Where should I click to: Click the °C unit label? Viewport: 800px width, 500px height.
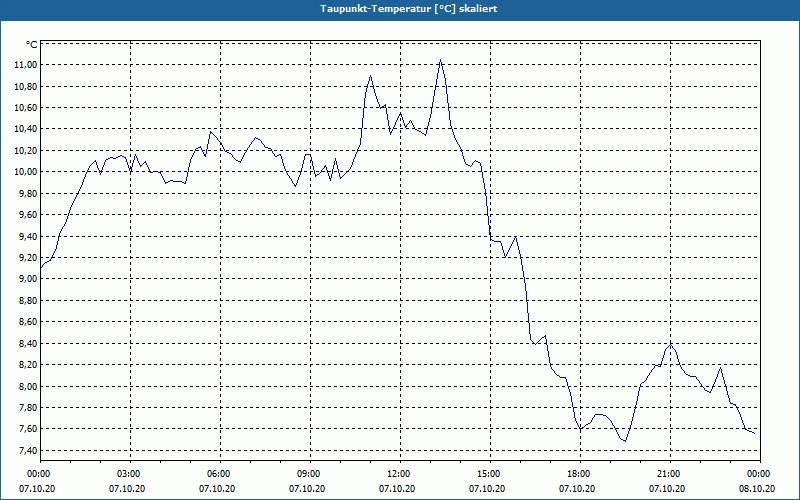[32, 45]
